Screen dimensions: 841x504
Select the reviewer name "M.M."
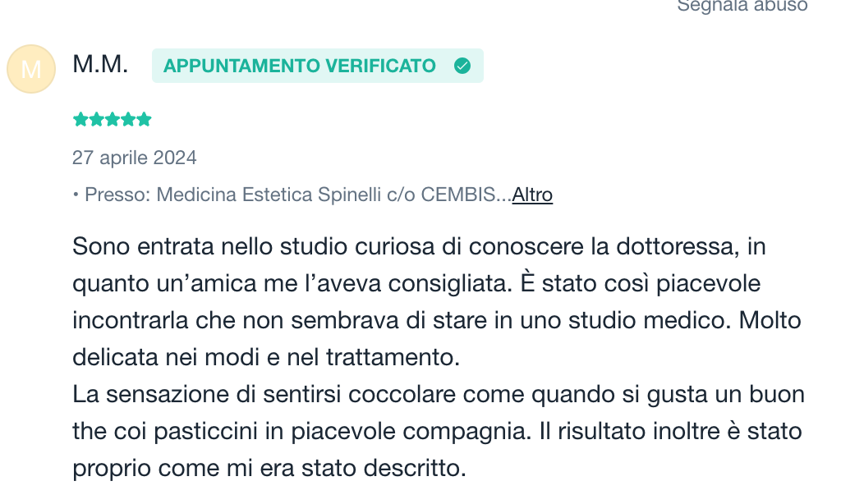pyautogui.click(x=100, y=64)
